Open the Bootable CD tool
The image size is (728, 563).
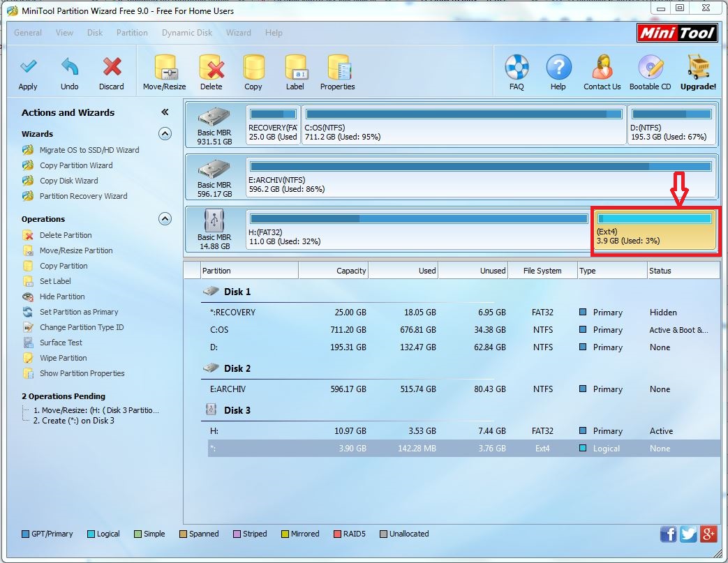click(x=650, y=68)
